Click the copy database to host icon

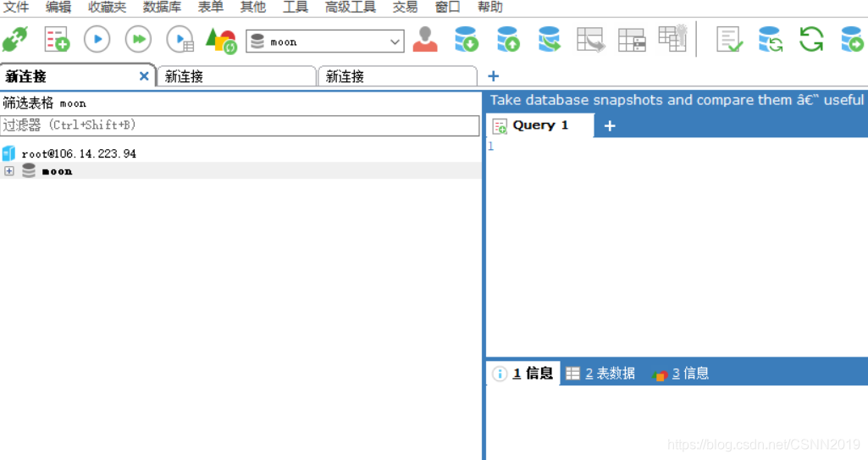(x=549, y=39)
